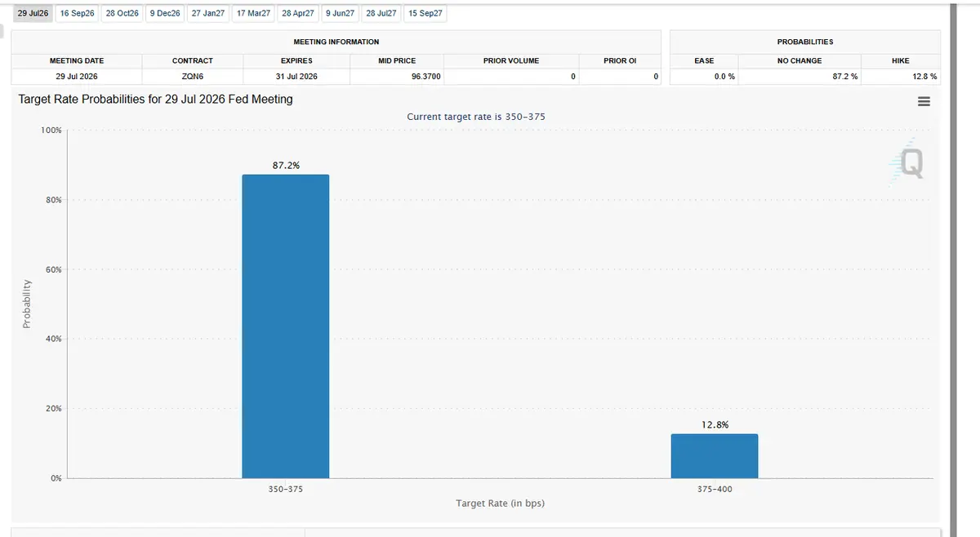
Task: Click the 87.2 % no change table cell
Action: 800,77
